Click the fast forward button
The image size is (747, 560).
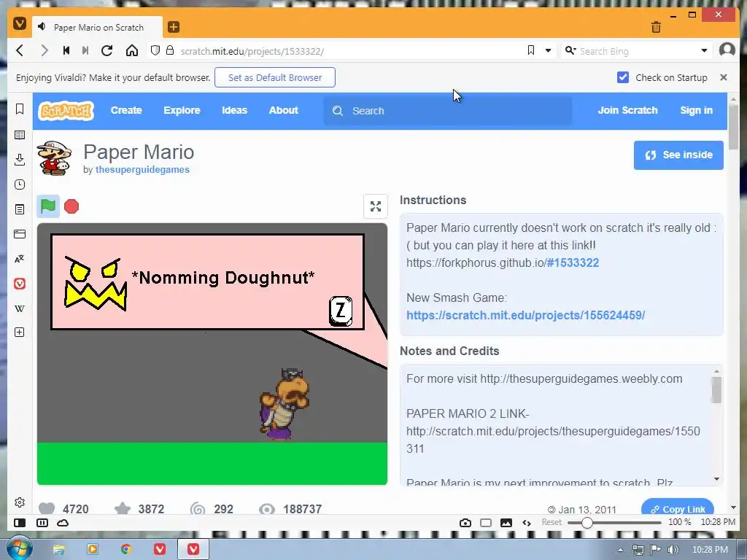pyautogui.click(x=85, y=50)
